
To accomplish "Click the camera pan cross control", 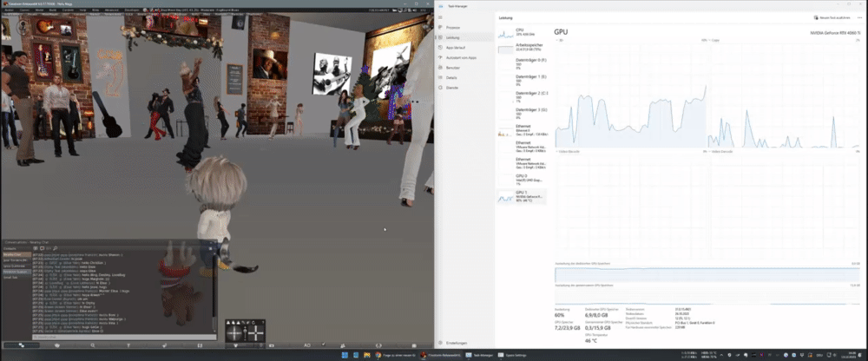I will [x=258, y=332].
